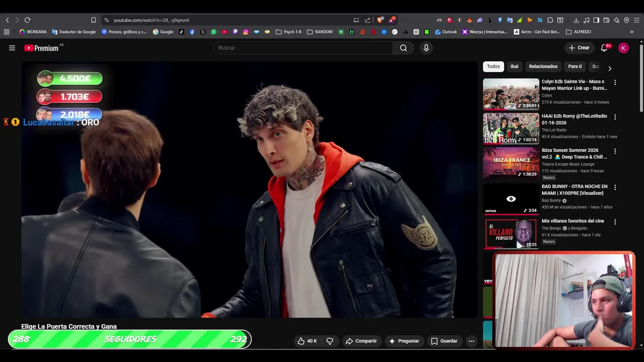Save video with Guardar button
Screen dimensions: 644x362
coord(444,341)
